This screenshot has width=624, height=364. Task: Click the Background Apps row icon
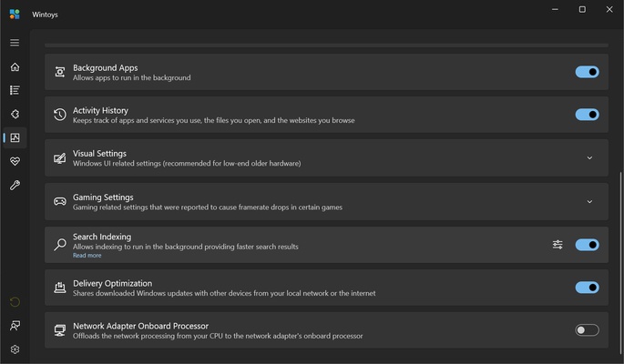(x=60, y=72)
